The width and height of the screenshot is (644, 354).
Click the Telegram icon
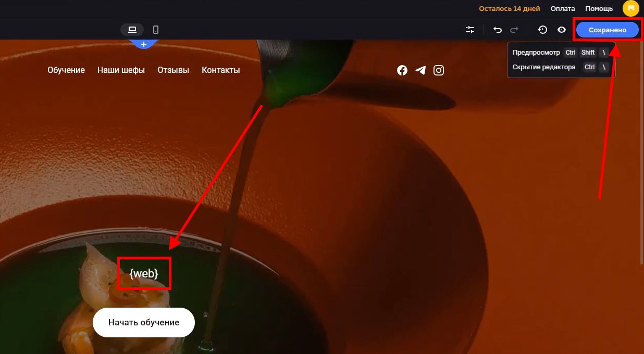[420, 70]
